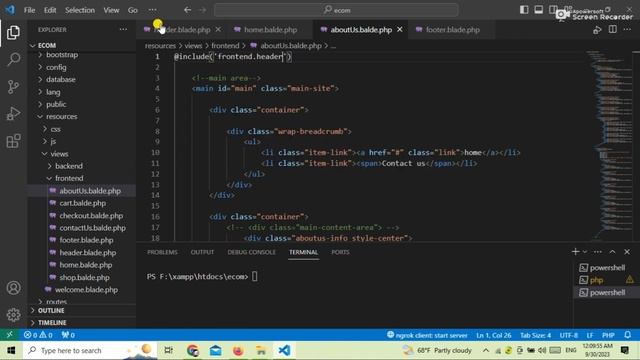Open cart.balde.php in explorer
The width and height of the screenshot is (640, 360).
82,203
